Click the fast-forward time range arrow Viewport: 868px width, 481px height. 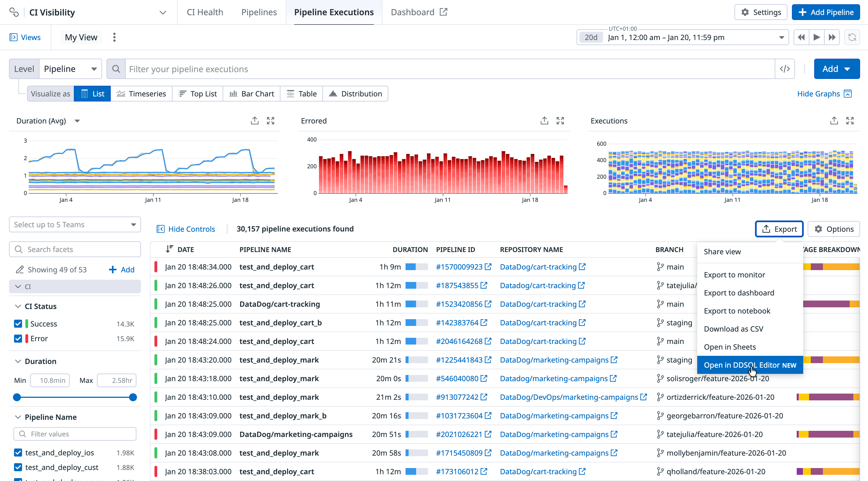point(832,37)
